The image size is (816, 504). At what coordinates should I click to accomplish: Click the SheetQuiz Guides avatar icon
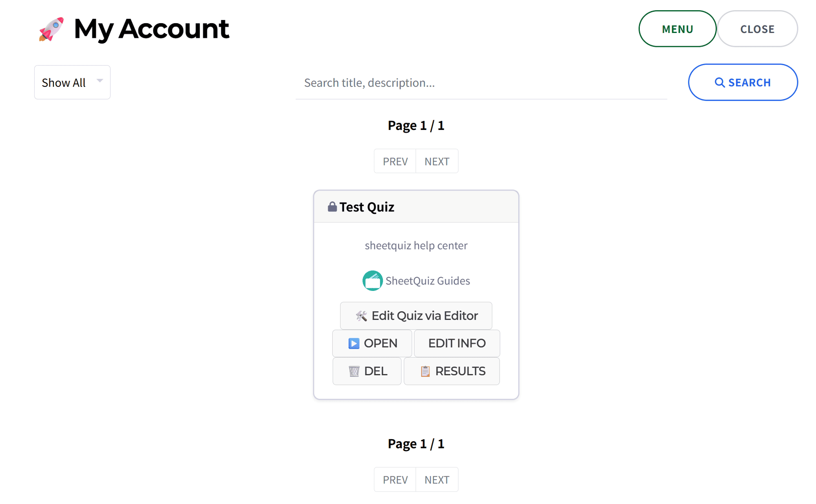372,281
